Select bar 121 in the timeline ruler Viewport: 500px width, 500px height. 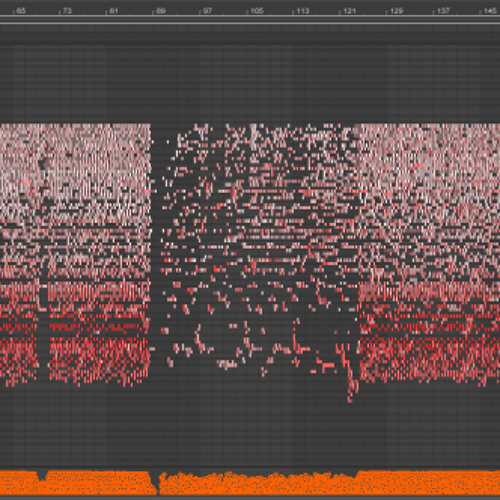(349, 11)
